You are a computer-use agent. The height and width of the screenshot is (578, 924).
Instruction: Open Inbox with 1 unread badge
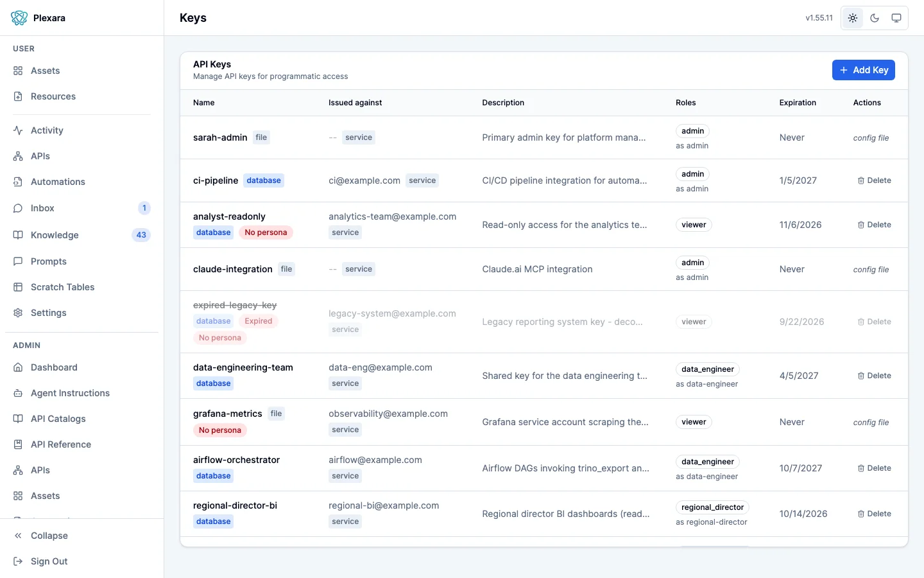[x=81, y=208]
